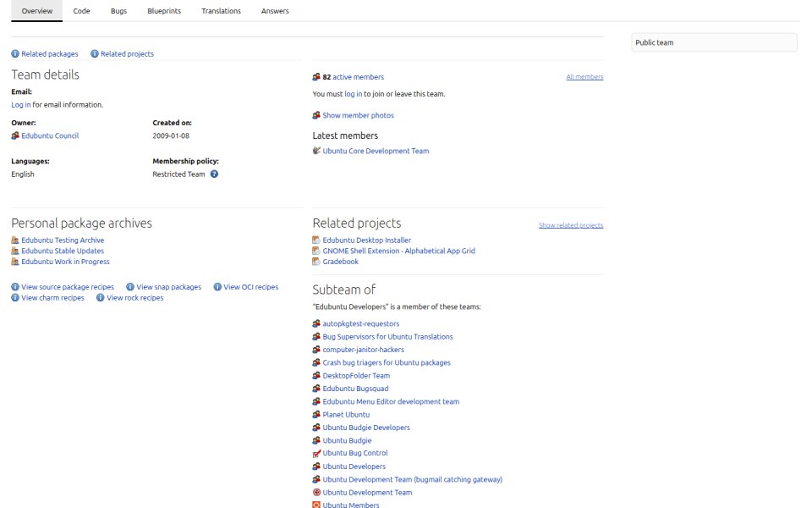Screen dimensions: 812x508
Task: Click the Gradebook project icon
Action: 316,262
